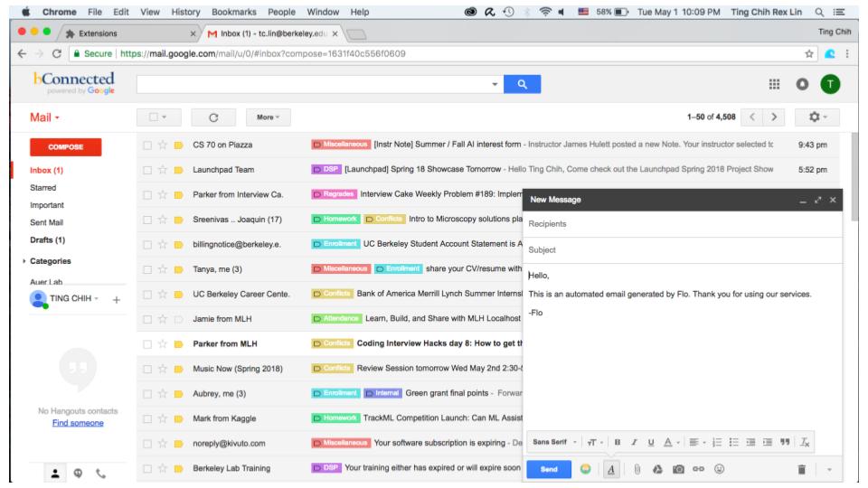This screenshot has width=868, height=488.
Task: Select the CS 70 on Piazza email checkbox
Action: click(x=147, y=145)
